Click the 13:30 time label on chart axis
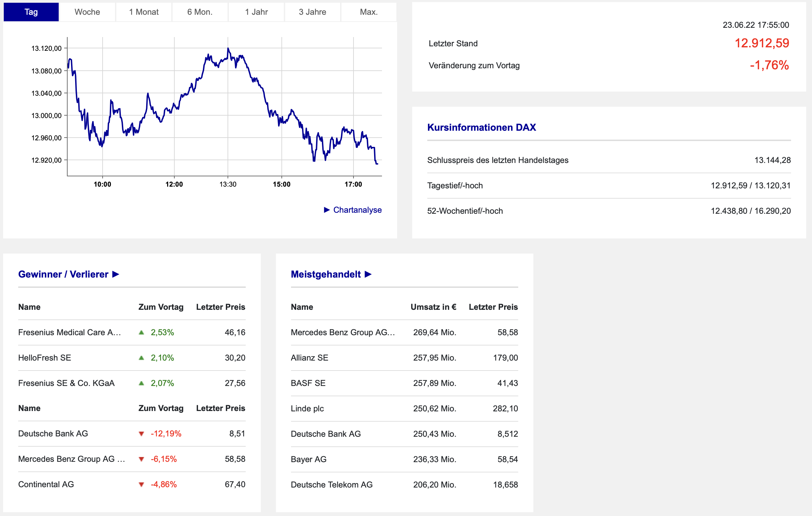This screenshot has height=516, width=812. click(228, 185)
